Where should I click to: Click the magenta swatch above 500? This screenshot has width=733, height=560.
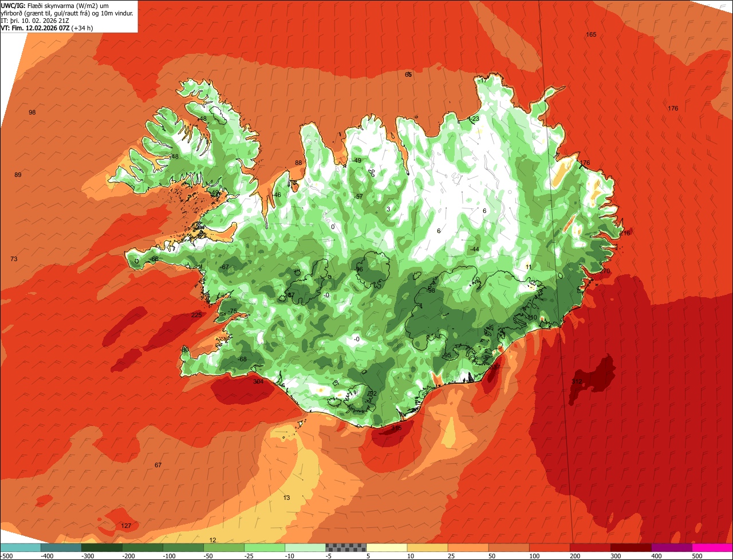(x=712, y=547)
